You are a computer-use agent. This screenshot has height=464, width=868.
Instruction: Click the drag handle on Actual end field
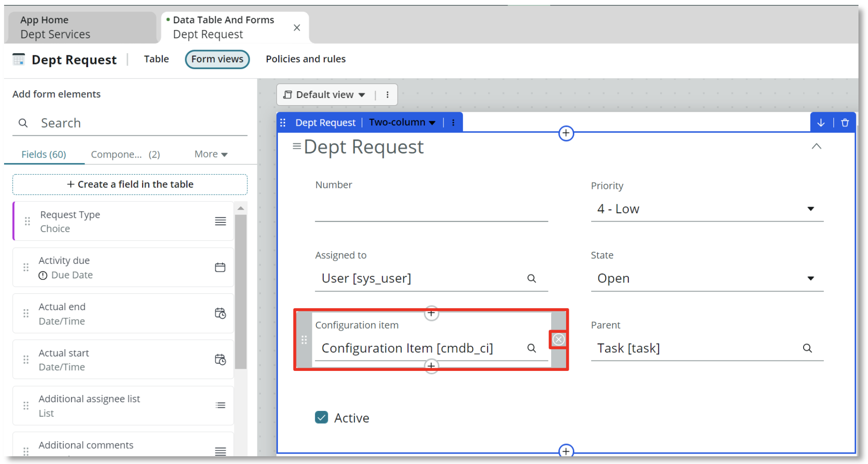26,313
